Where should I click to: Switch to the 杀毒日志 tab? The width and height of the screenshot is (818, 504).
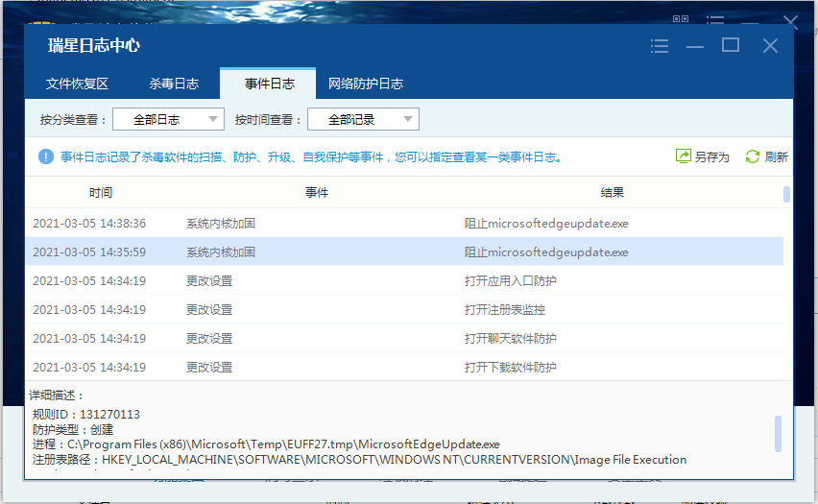(x=174, y=84)
